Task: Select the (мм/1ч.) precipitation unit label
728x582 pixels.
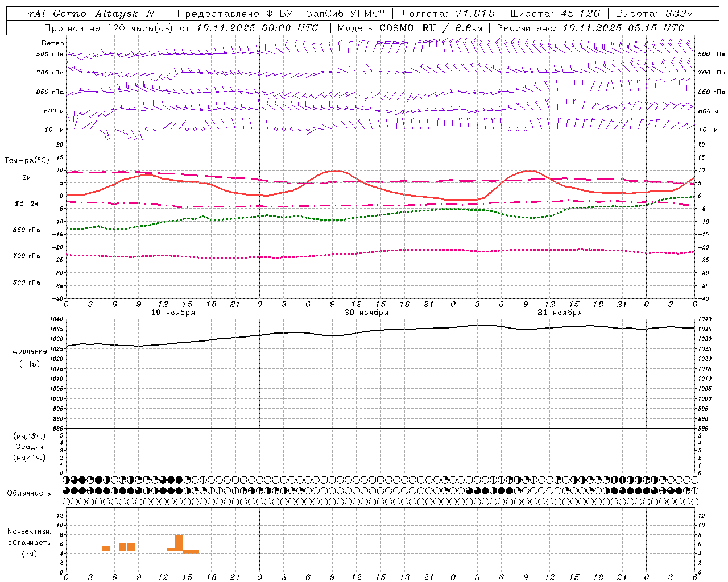Action: coord(30,458)
